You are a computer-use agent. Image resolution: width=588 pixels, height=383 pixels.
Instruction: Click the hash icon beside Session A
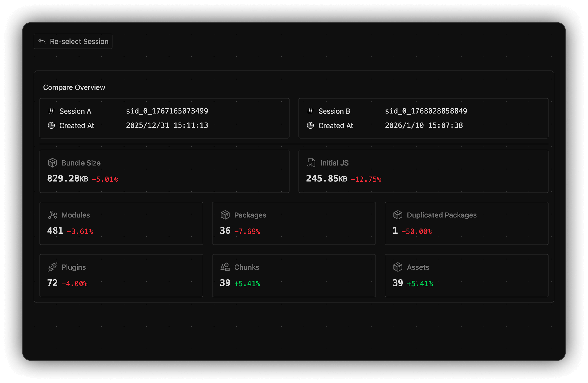(51, 111)
